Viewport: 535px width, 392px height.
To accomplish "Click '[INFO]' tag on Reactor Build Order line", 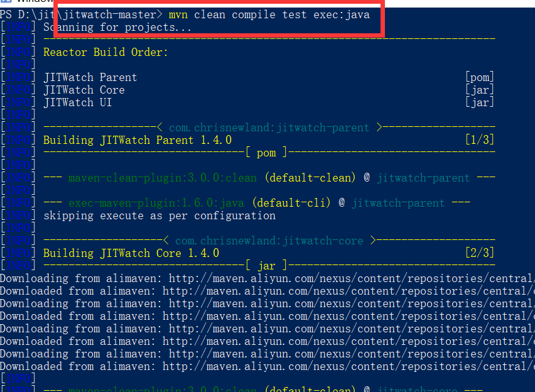I will coord(18,52).
